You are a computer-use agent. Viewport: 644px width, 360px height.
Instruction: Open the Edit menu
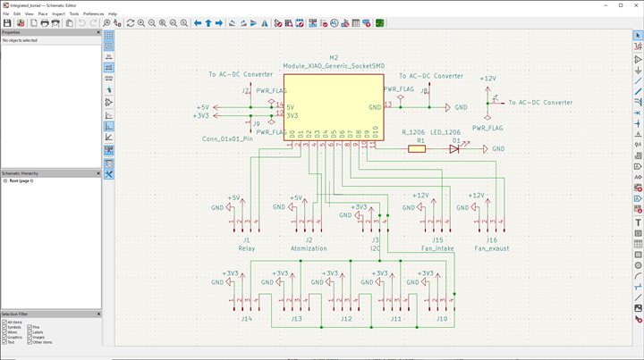tap(17, 13)
